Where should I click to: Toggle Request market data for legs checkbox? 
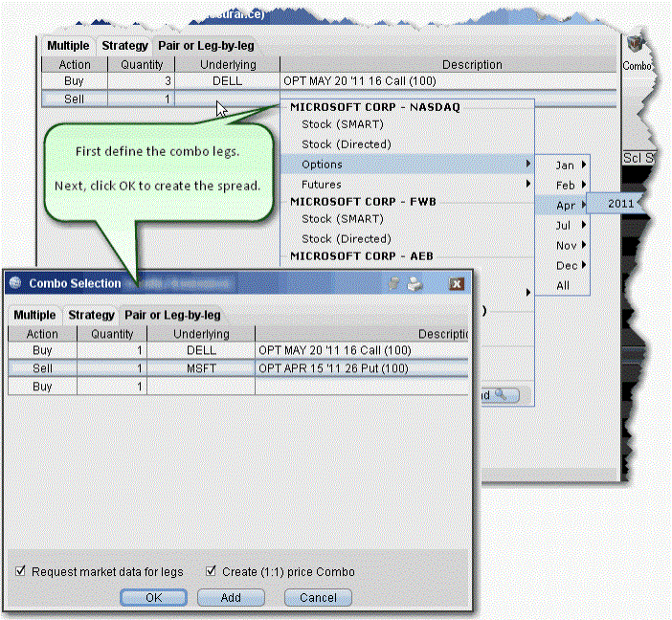[x=22, y=572]
